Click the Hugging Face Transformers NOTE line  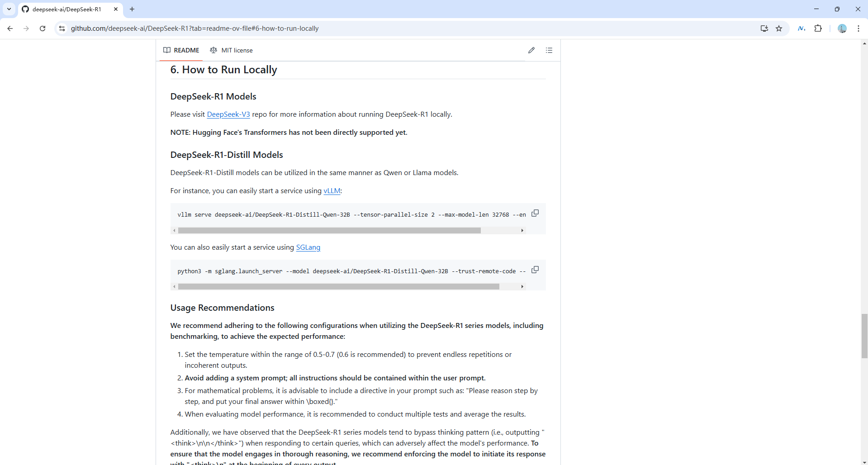click(289, 133)
